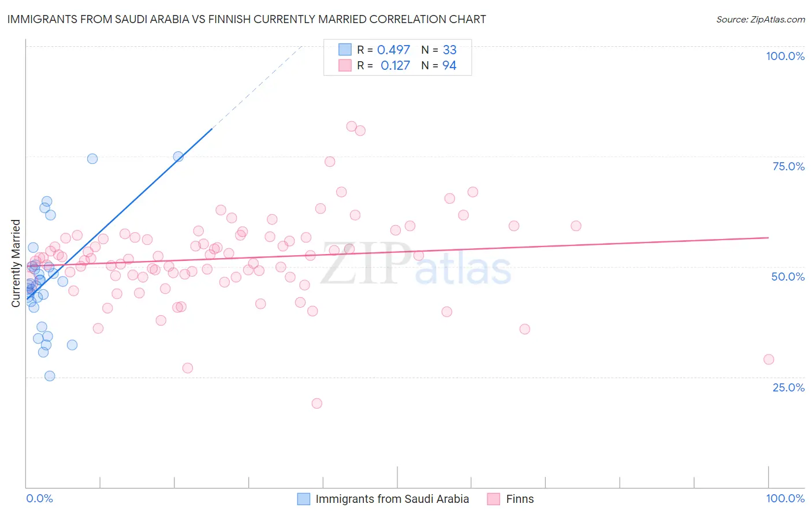Click the 100.0% y-axis tick label
Viewport: 812px width, 515px height.
click(x=785, y=56)
